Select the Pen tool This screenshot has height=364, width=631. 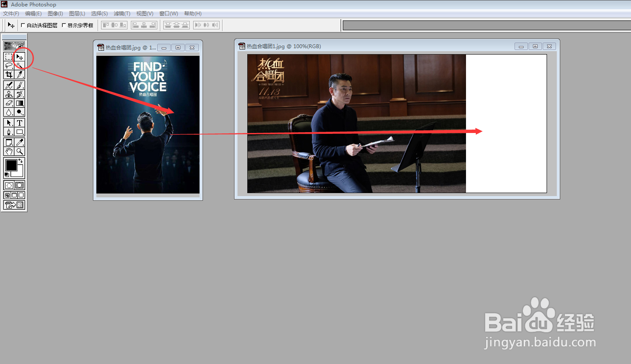[9, 132]
